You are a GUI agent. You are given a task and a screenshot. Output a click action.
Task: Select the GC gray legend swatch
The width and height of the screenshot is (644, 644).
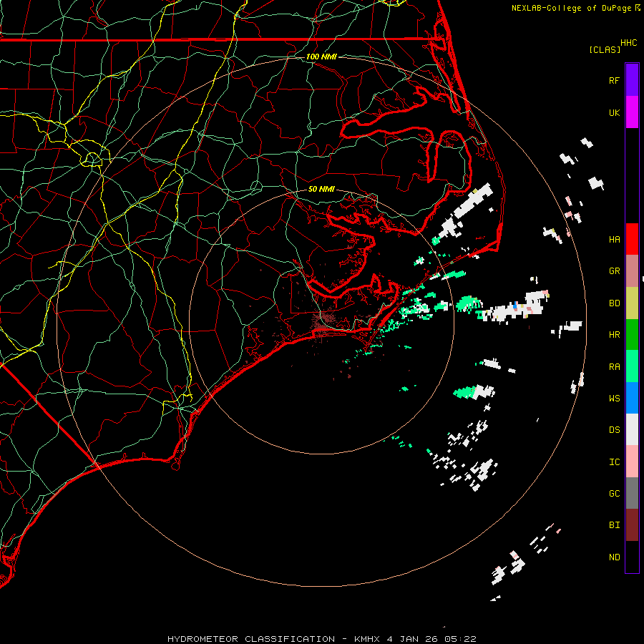pyautogui.click(x=632, y=493)
